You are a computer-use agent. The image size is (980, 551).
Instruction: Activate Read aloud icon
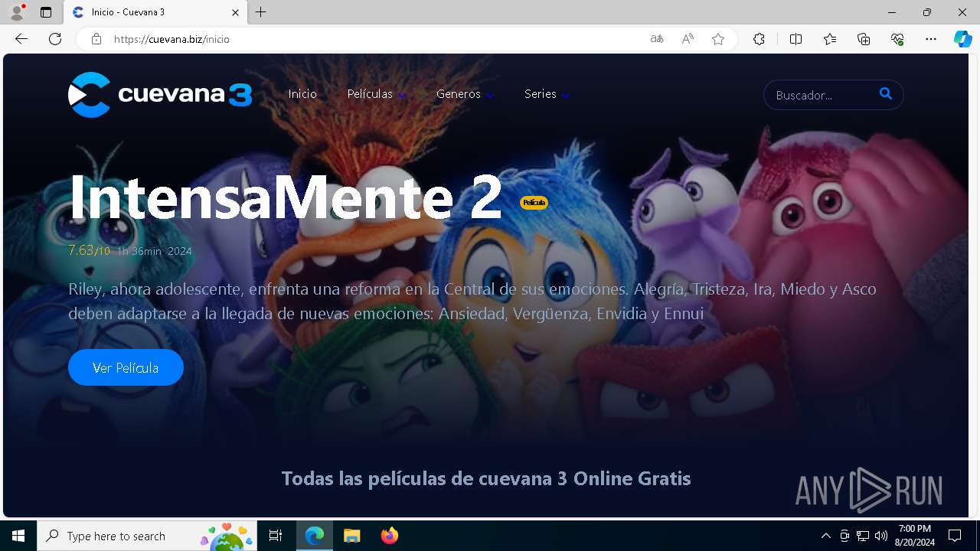(688, 39)
